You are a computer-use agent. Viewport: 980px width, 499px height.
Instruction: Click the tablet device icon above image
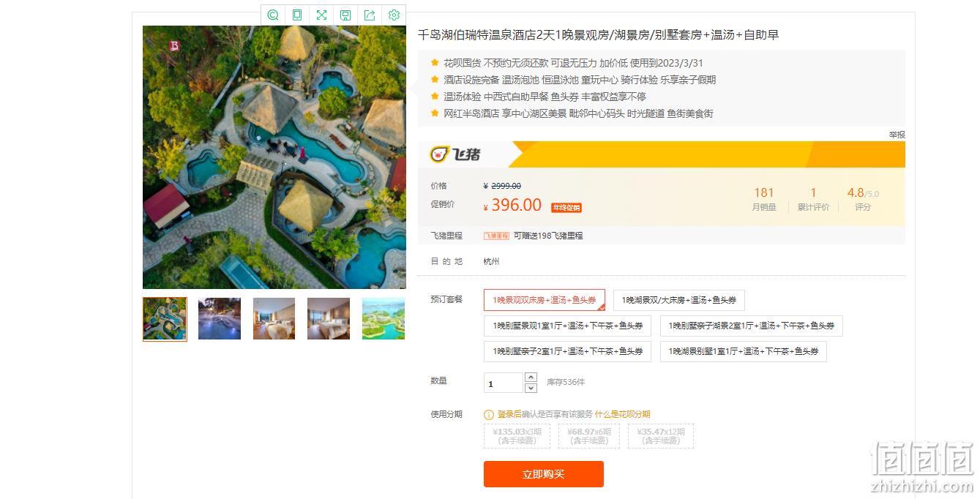click(297, 15)
